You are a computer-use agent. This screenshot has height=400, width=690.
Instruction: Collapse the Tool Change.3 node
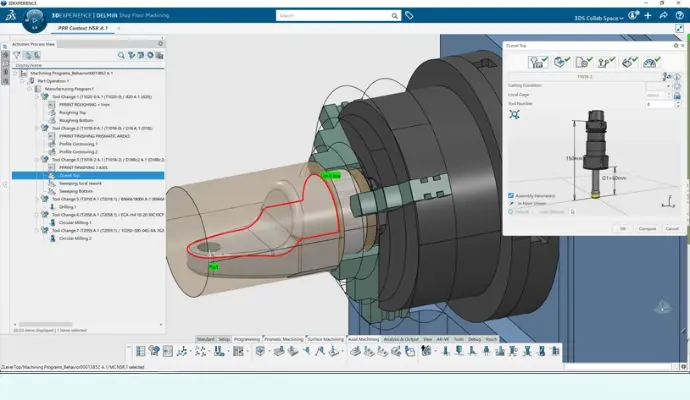click(37, 160)
